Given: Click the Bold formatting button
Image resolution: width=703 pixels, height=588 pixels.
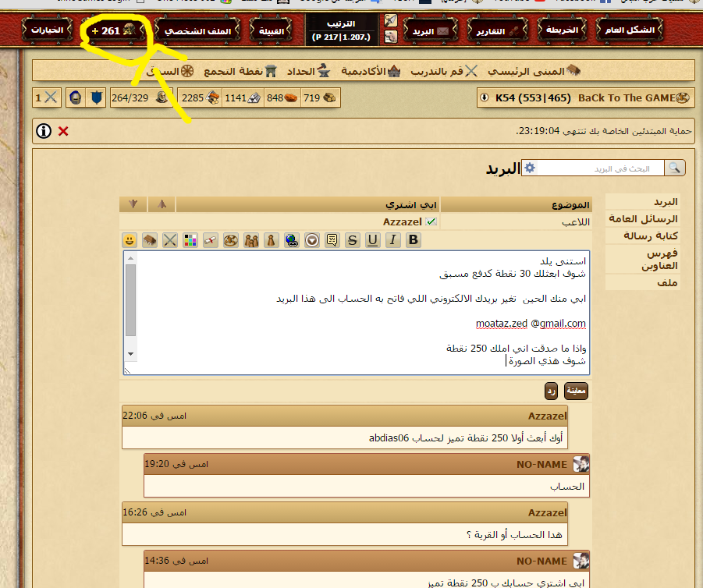Looking at the screenshot, I should tap(413, 240).
